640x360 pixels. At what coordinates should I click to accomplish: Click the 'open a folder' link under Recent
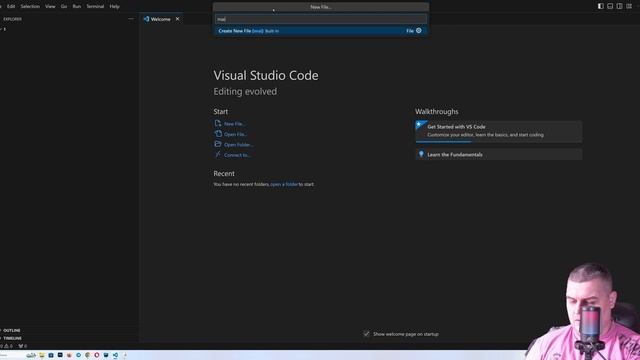[284, 184]
